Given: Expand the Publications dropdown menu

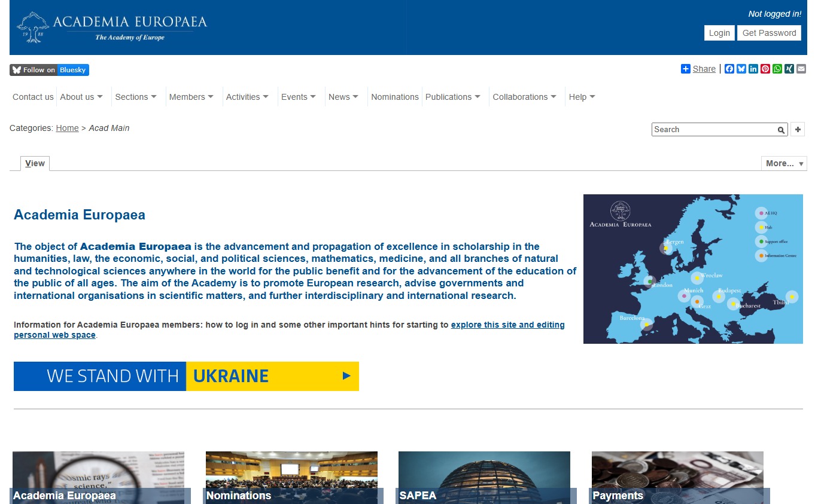Looking at the screenshot, I should tap(453, 97).
